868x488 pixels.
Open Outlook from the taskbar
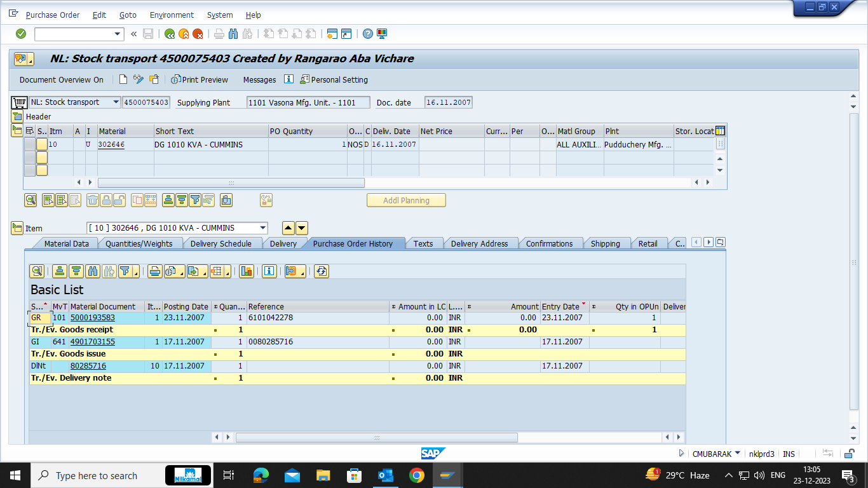[x=385, y=475]
